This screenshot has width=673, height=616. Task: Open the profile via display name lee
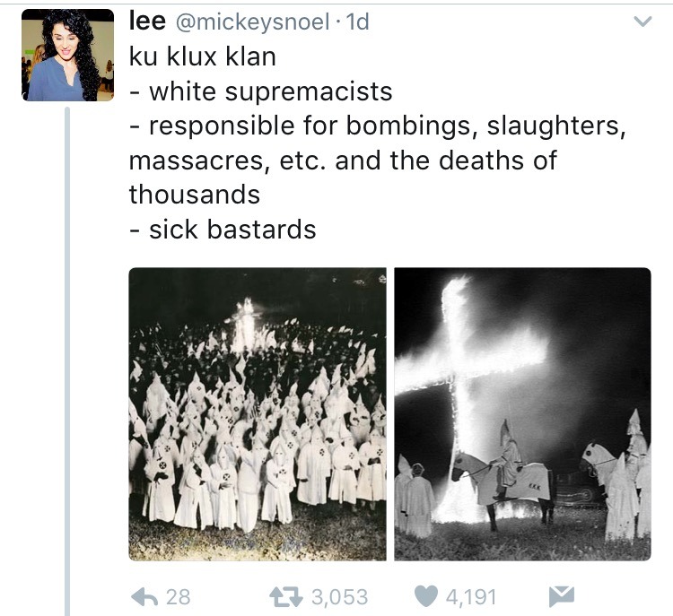point(147,21)
